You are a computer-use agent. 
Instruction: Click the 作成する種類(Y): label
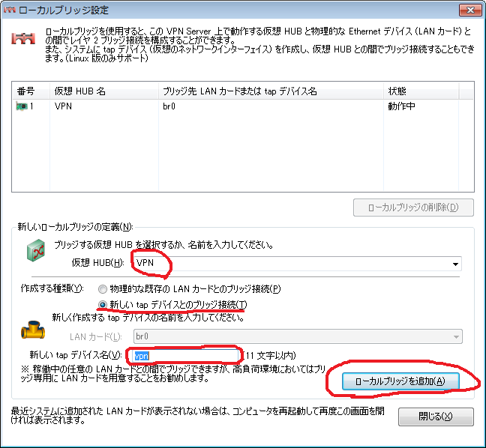[52, 288]
